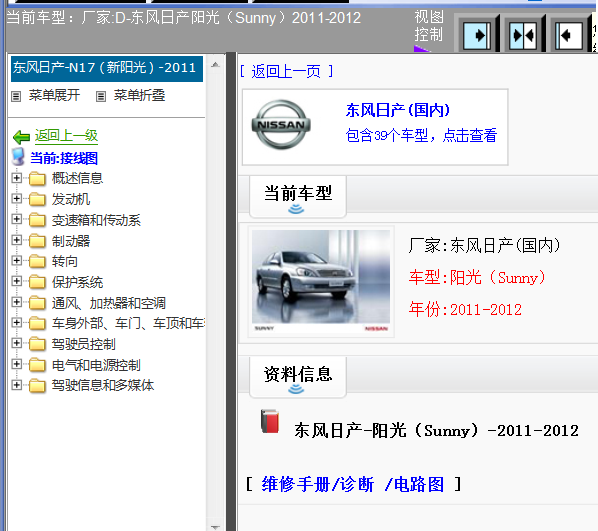Click the 菜单折叠 list icon
The height and width of the screenshot is (531, 598).
[101, 96]
